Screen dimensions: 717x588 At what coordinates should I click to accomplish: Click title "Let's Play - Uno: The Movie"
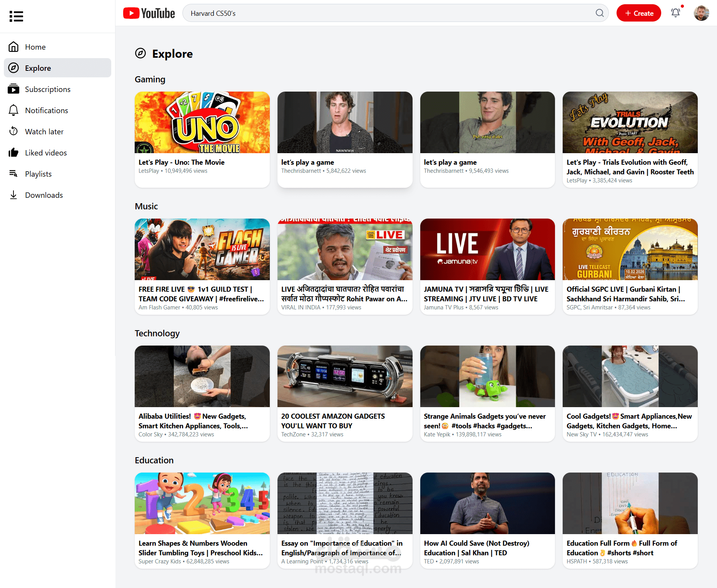click(x=182, y=162)
